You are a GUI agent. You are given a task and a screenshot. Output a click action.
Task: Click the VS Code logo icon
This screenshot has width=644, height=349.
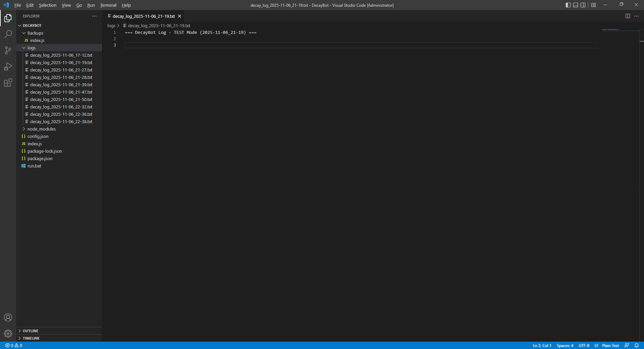(6, 5)
